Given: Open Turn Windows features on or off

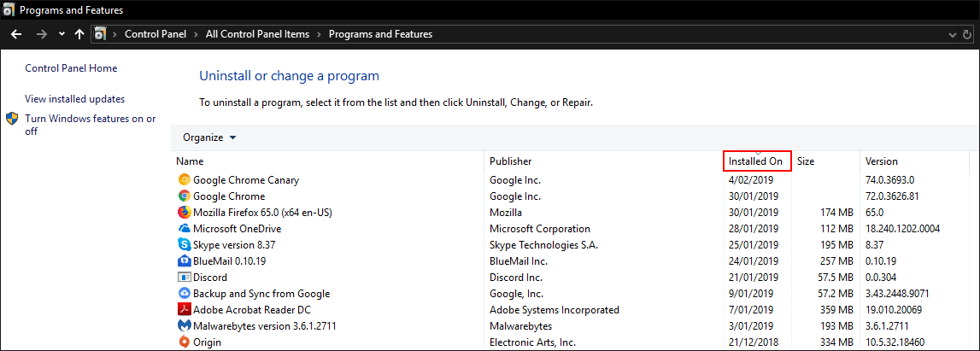Looking at the screenshot, I should coord(91,125).
